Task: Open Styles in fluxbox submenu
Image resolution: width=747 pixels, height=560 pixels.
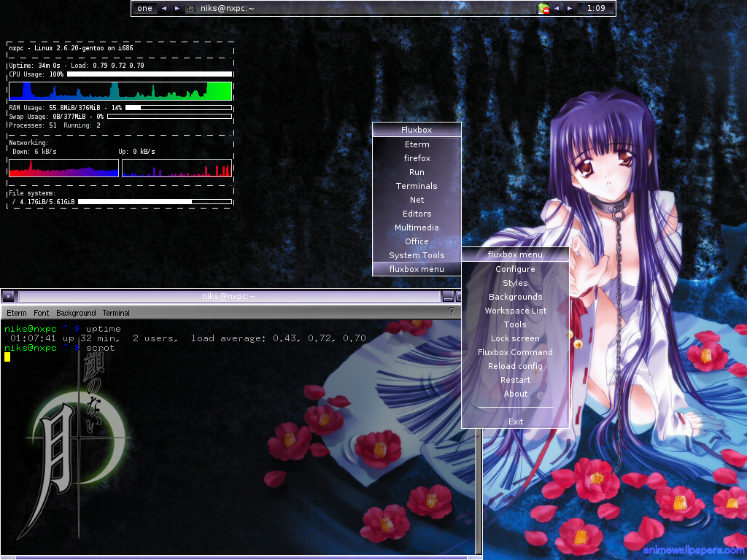Action: [x=515, y=283]
